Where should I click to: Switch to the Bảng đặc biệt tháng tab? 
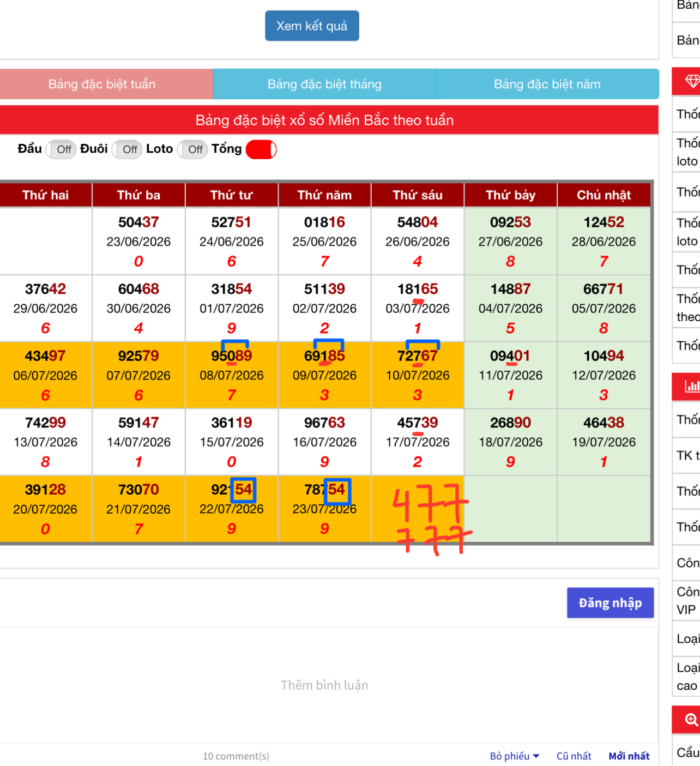324,84
